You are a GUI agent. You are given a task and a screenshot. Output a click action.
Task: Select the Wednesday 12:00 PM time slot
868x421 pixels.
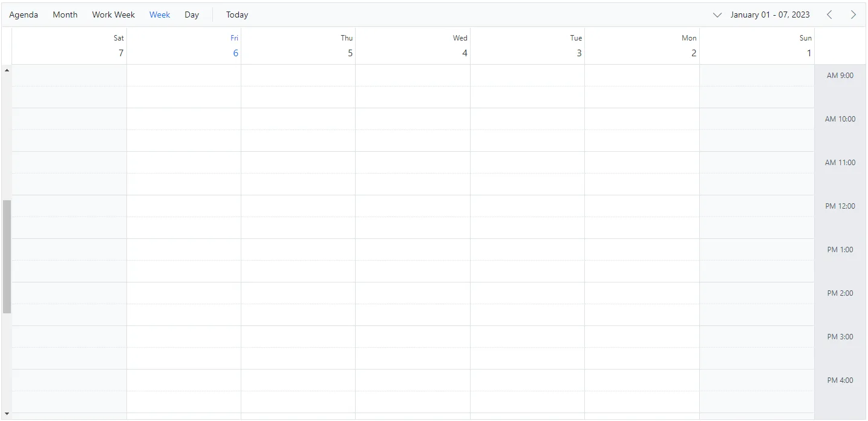point(413,206)
